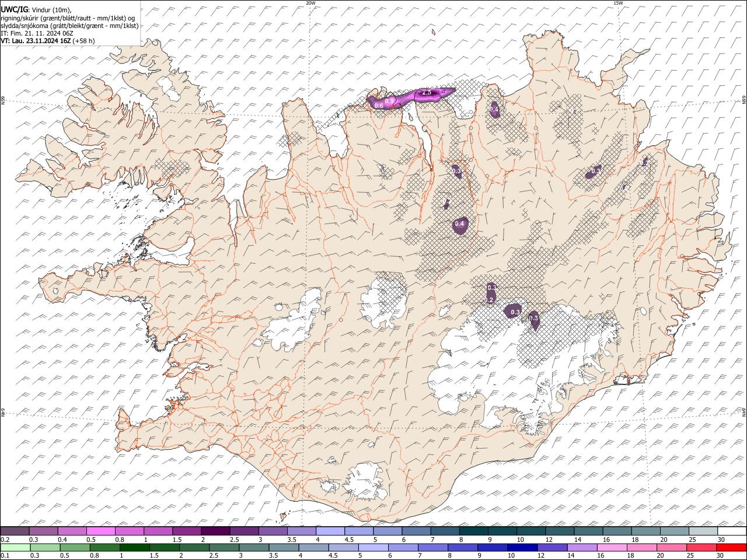This screenshot has height=560, width=747.
Task: Click the bright pink 0.5 upper legend swatch
Action: pyautogui.click(x=101, y=531)
